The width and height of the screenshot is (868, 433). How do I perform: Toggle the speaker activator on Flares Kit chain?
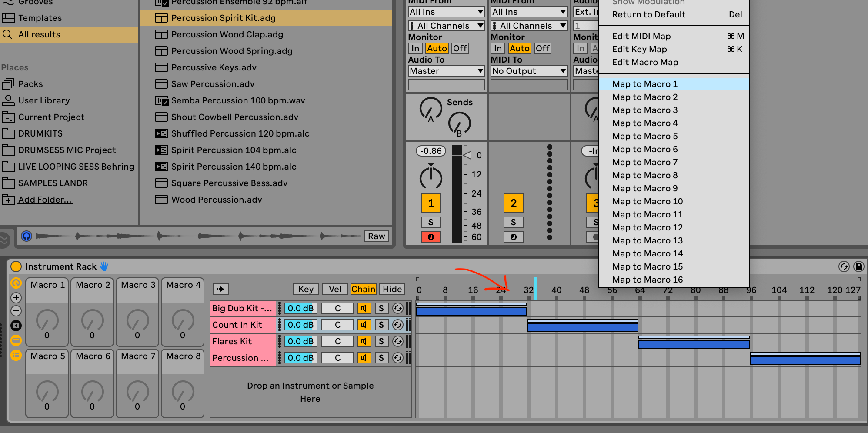[x=364, y=341]
